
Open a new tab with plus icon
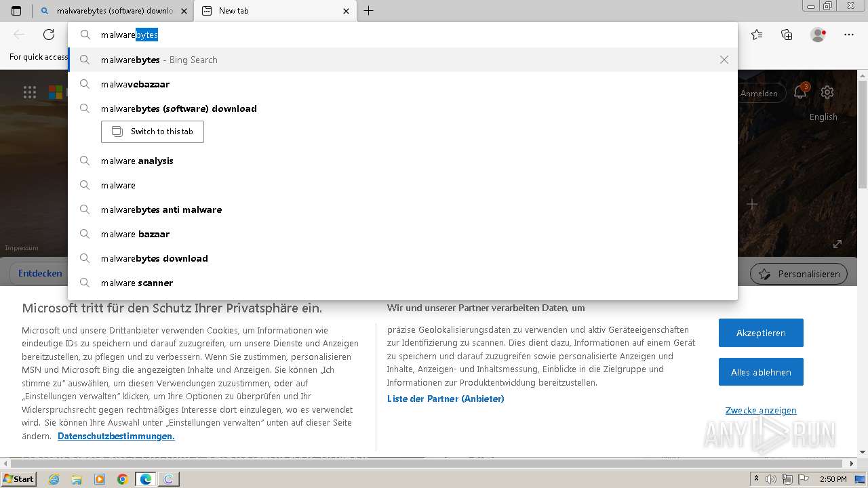369,11
